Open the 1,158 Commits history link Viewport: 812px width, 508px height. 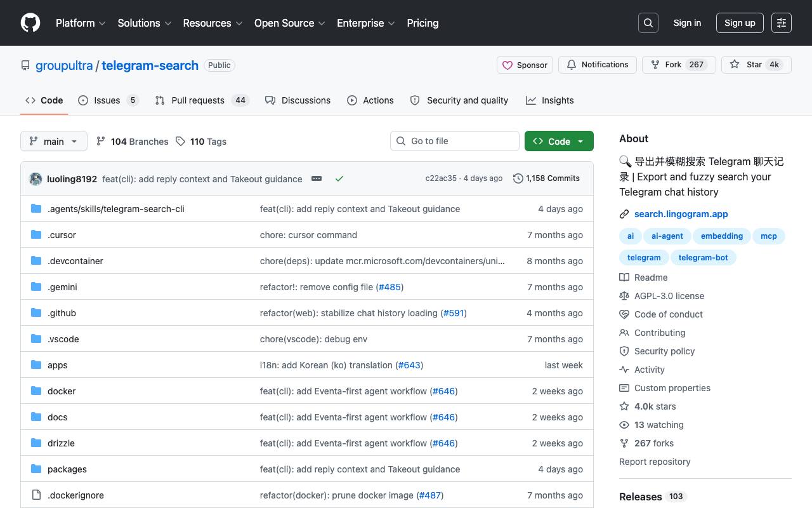546,178
